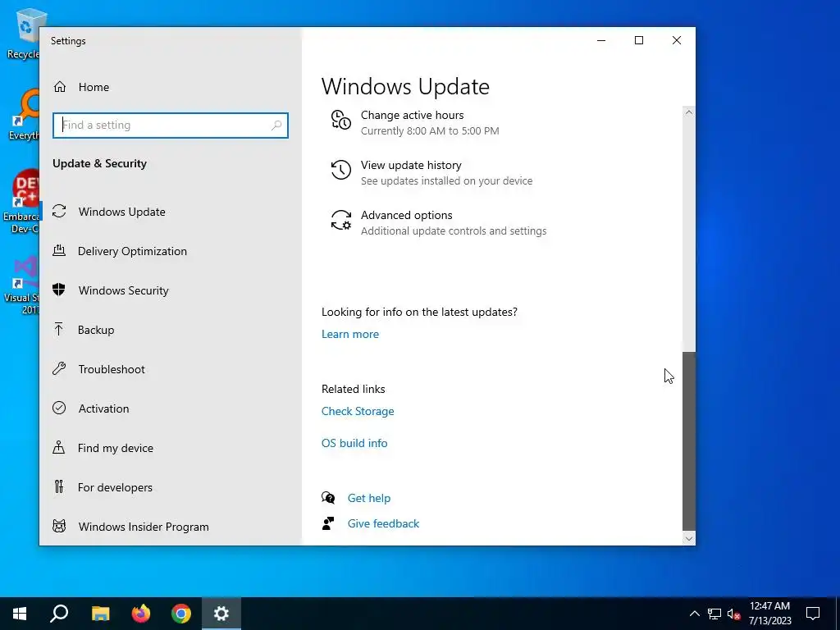The height and width of the screenshot is (630, 840).
Task: Maximize the Settings window
Action: (x=638, y=40)
